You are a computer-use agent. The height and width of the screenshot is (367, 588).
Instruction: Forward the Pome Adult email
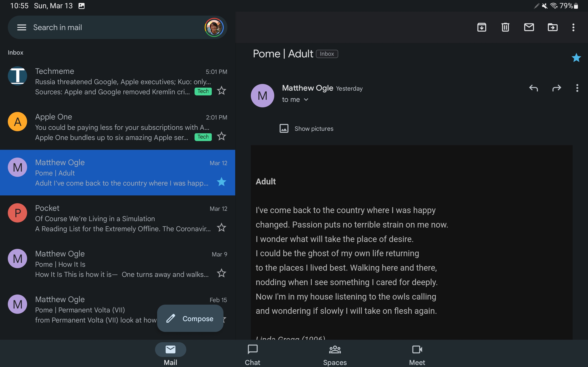(556, 88)
